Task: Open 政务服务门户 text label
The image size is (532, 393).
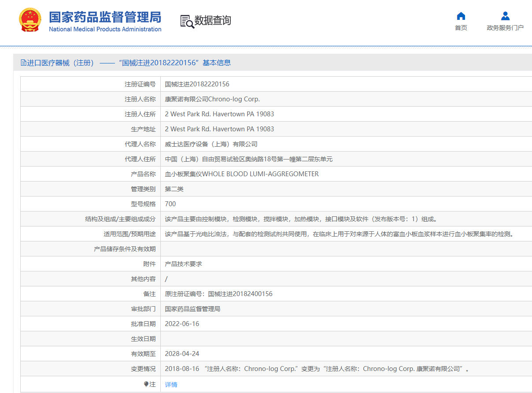Action: click(505, 28)
